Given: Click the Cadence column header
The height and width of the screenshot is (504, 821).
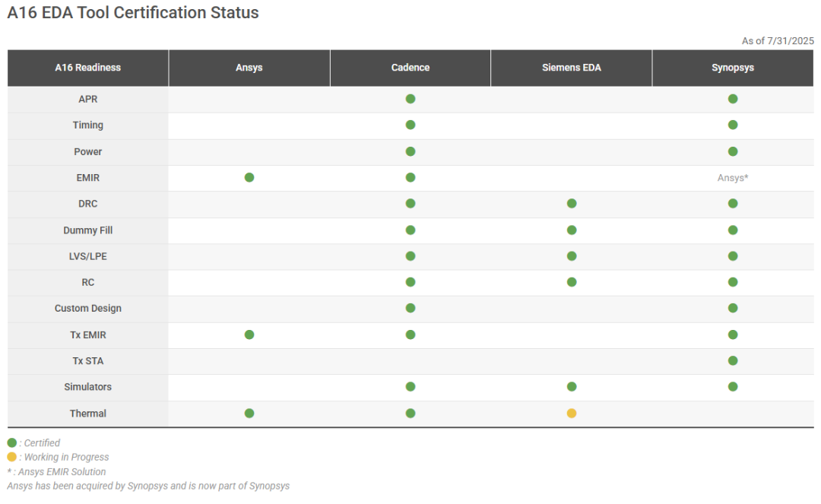Looking at the screenshot, I should tap(410, 68).
